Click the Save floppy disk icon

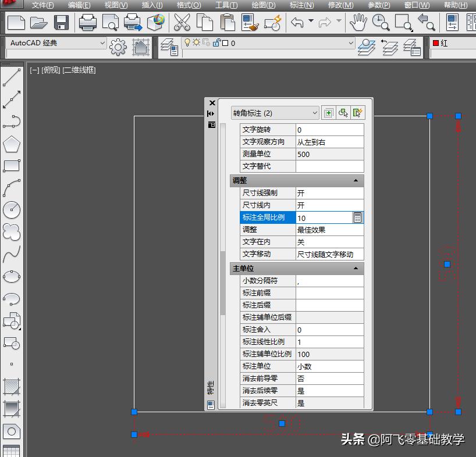61,23
